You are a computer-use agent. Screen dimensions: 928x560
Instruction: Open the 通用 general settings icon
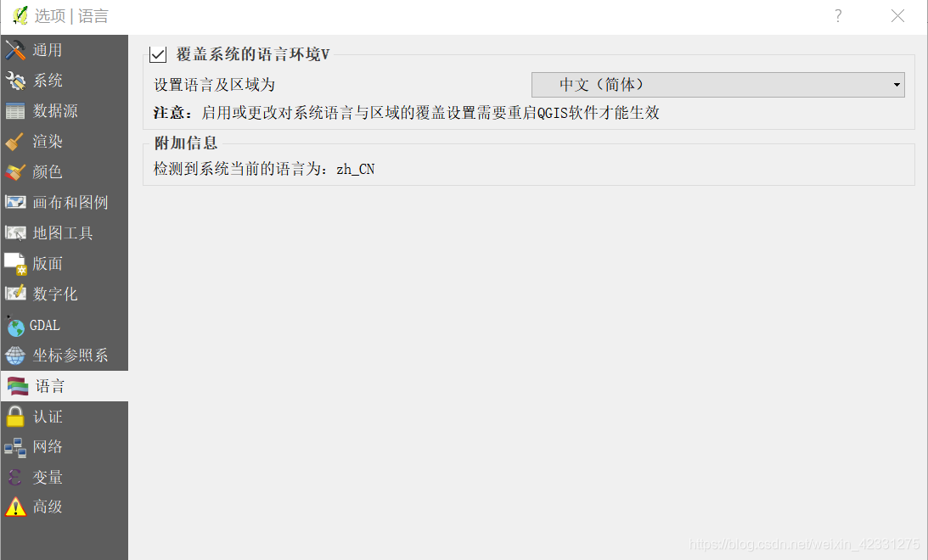tap(15, 50)
